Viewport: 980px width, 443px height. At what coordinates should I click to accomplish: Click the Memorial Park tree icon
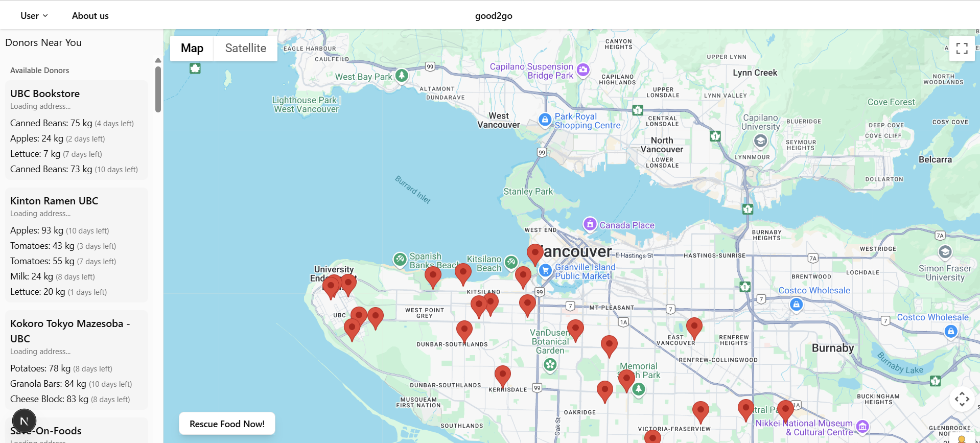pos(639,389)
